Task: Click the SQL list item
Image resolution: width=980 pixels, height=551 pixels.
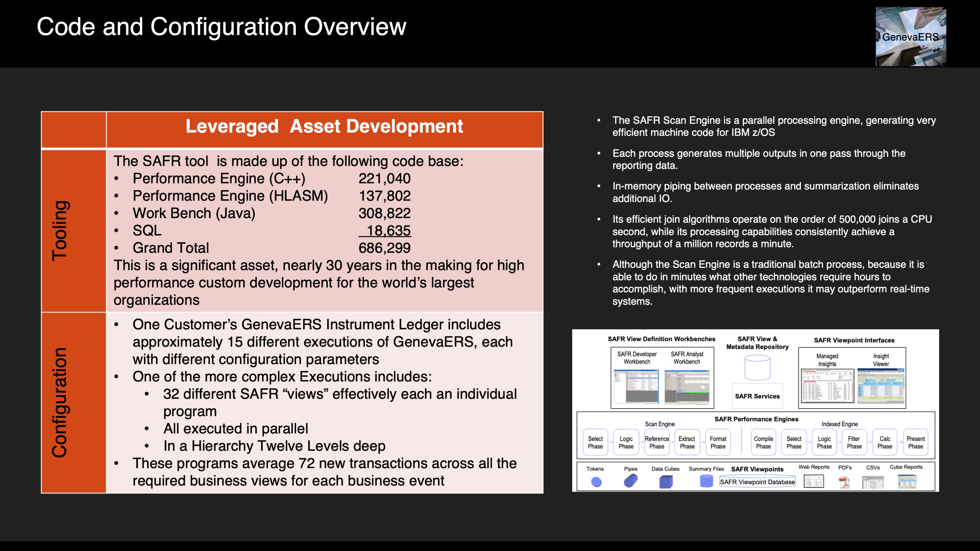Action: pyautogui.click(x=147, y=231)
